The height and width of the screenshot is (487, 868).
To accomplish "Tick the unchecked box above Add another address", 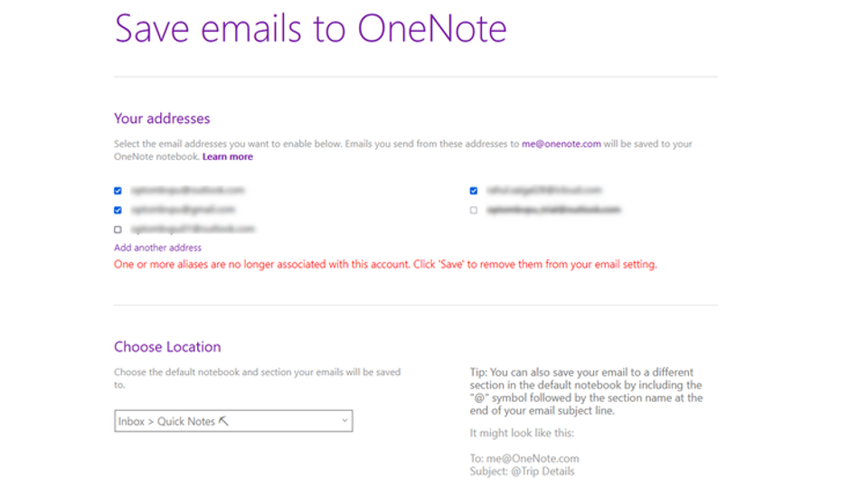I will 118,229.
